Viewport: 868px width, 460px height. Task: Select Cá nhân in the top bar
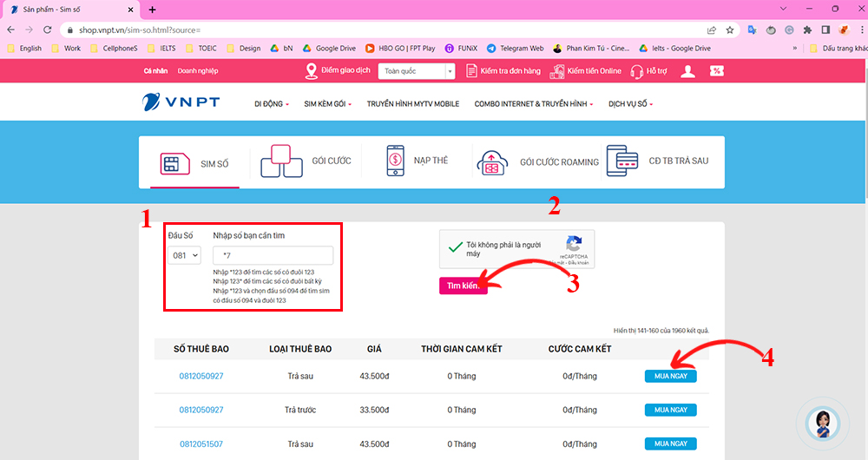click(155, 71)
